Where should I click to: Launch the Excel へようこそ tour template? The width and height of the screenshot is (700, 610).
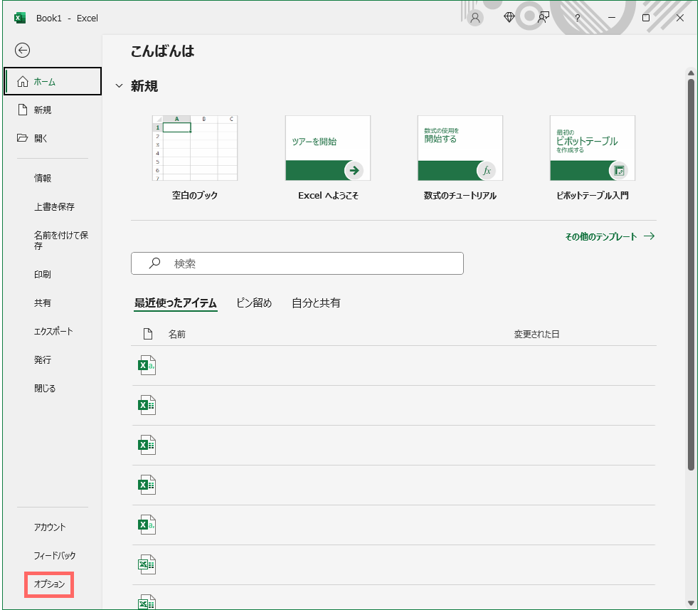pos(327,147)
